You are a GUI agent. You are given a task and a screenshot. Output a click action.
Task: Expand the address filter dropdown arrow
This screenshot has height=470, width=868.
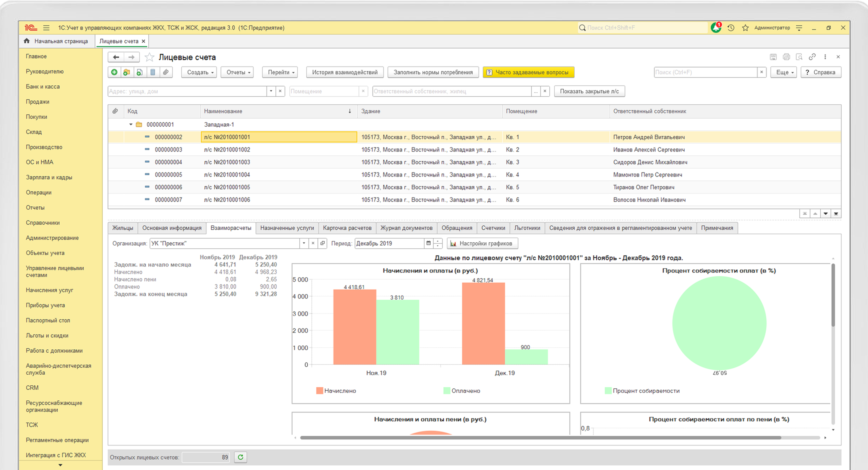tap(271, 91)
